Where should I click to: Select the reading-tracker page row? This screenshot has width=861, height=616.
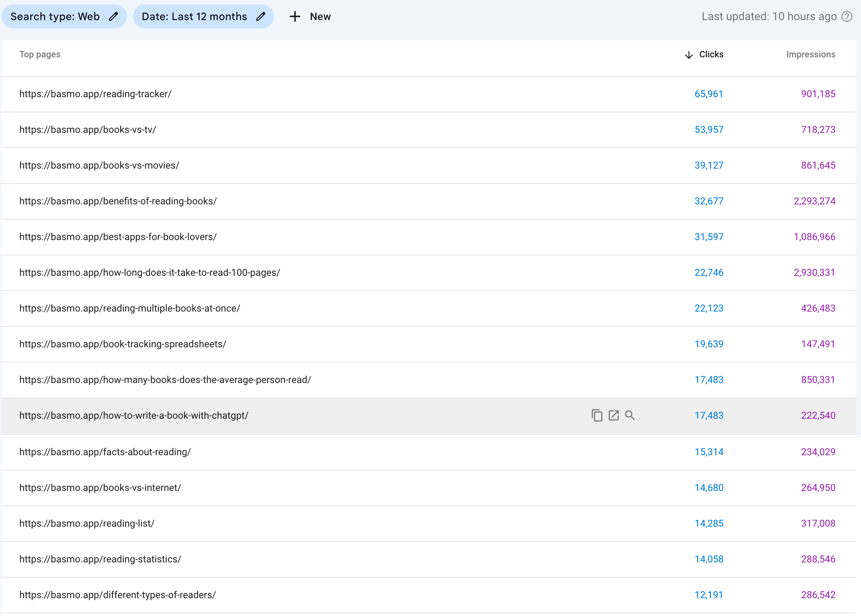coord(429,94)
